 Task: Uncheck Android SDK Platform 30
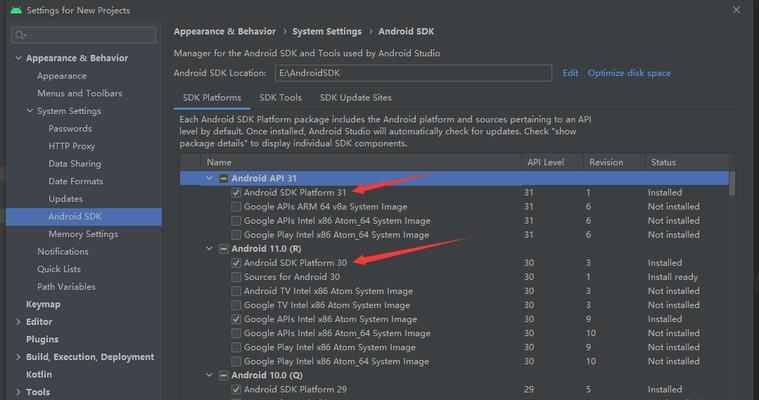[x=236, y=263]
